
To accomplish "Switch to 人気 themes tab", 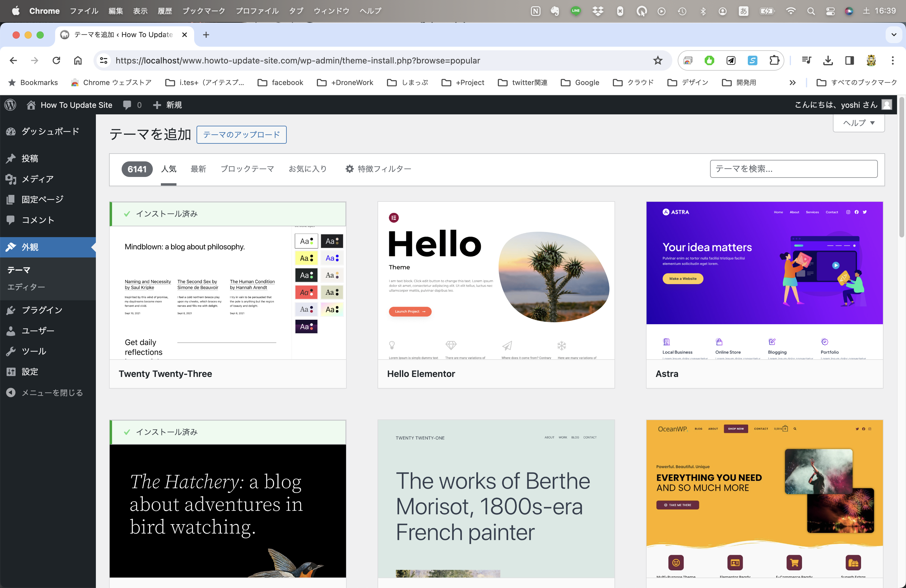I will [x=169, y=169].
